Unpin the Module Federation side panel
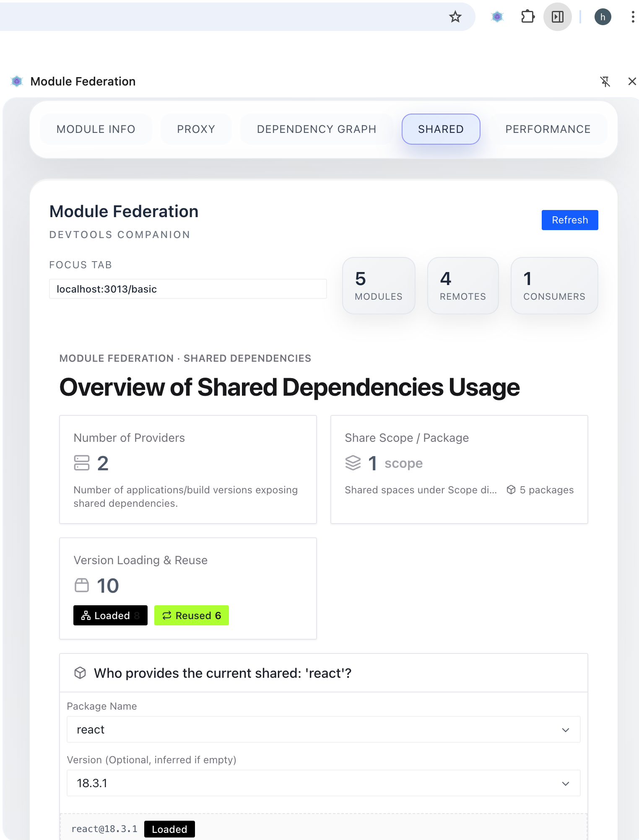This screenshot has width=639, height=840. pyautogui.click(x=605, y=81)
